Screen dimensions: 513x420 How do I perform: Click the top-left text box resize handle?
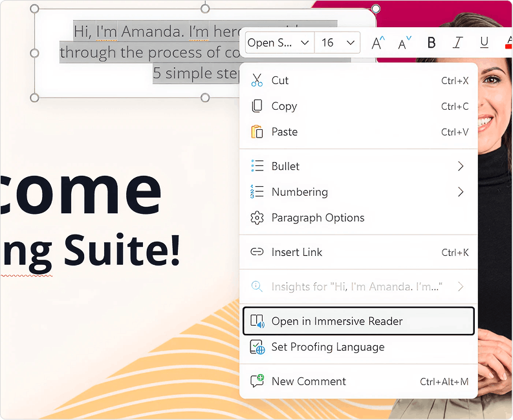tap(34, 8)
